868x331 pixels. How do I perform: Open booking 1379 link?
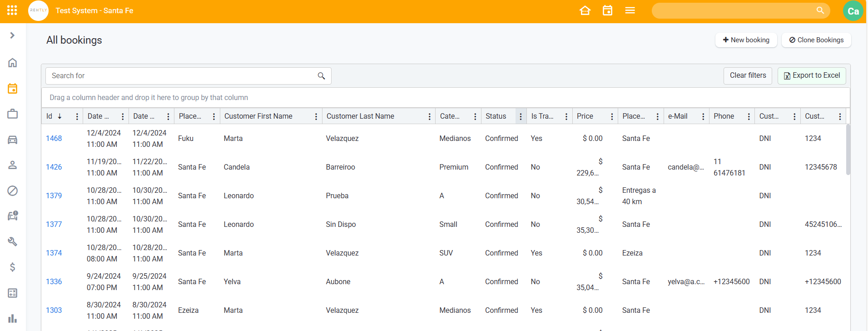(54, 196)
